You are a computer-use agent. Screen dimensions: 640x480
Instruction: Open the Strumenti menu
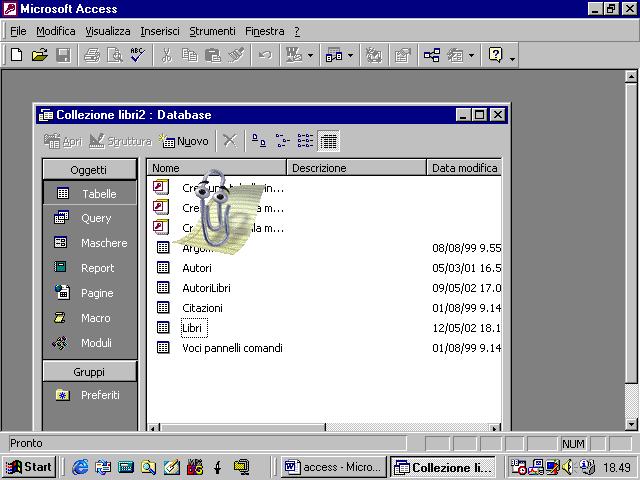(212, 31)
